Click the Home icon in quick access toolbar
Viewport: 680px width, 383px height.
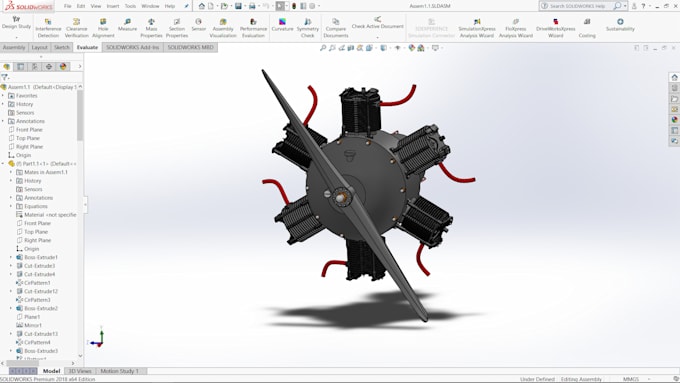(x=202, y=6)
